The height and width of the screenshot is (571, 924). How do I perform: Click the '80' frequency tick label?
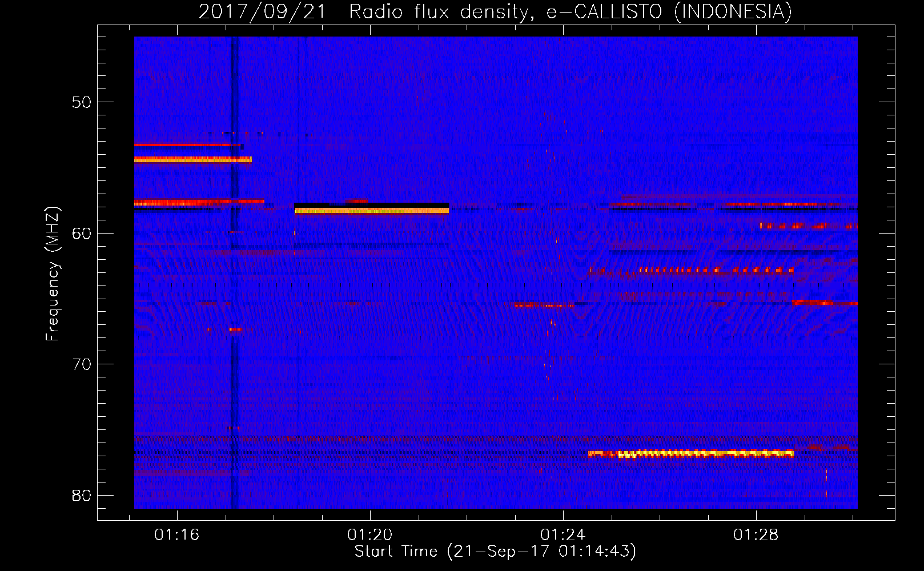(82, 495)
